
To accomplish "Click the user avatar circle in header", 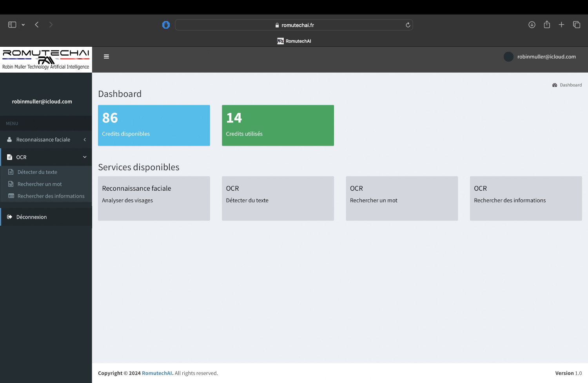I will click(508, 57).
